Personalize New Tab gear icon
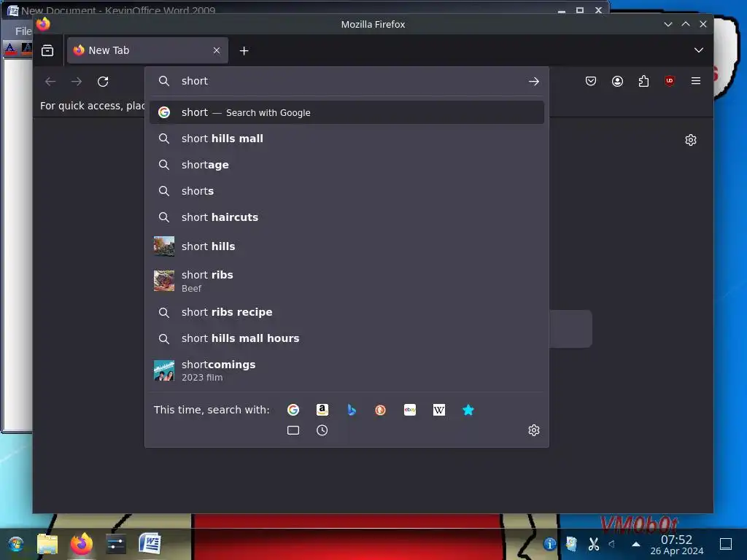Image resolution: width=747 pixels, height=560 pixels. (691, 140)
